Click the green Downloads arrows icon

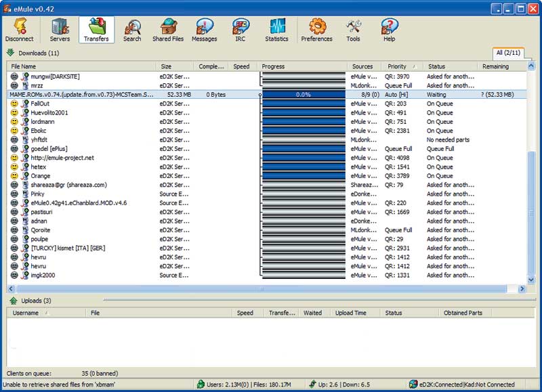[x=10, y=53]
